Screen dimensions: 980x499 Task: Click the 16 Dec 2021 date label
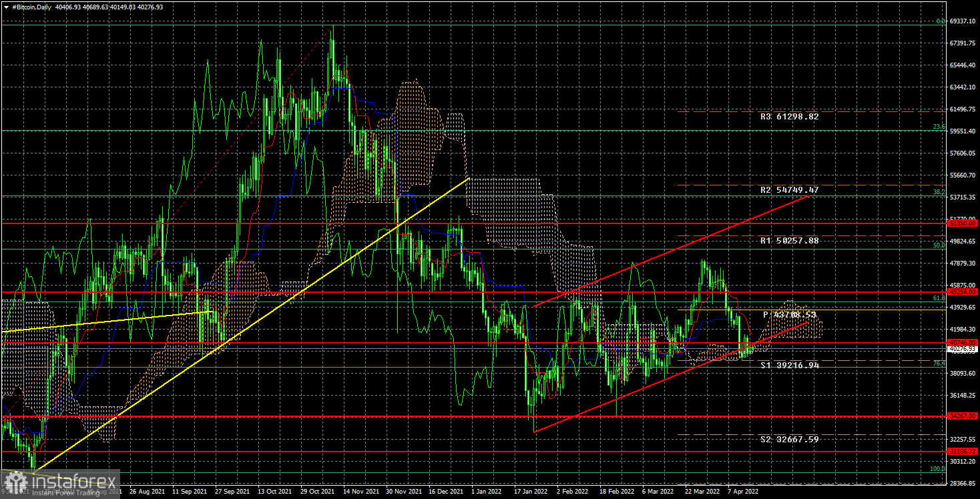point(446,491)
